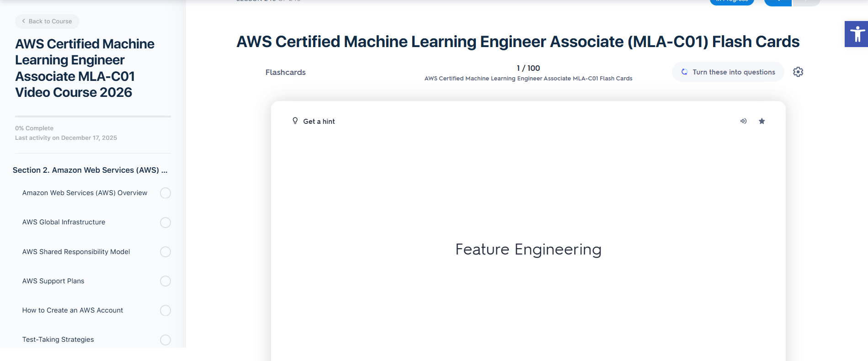Open How to Create an AWS Account lesson
868x361 pixels.
pyautogui.click(x=73, y=310)
